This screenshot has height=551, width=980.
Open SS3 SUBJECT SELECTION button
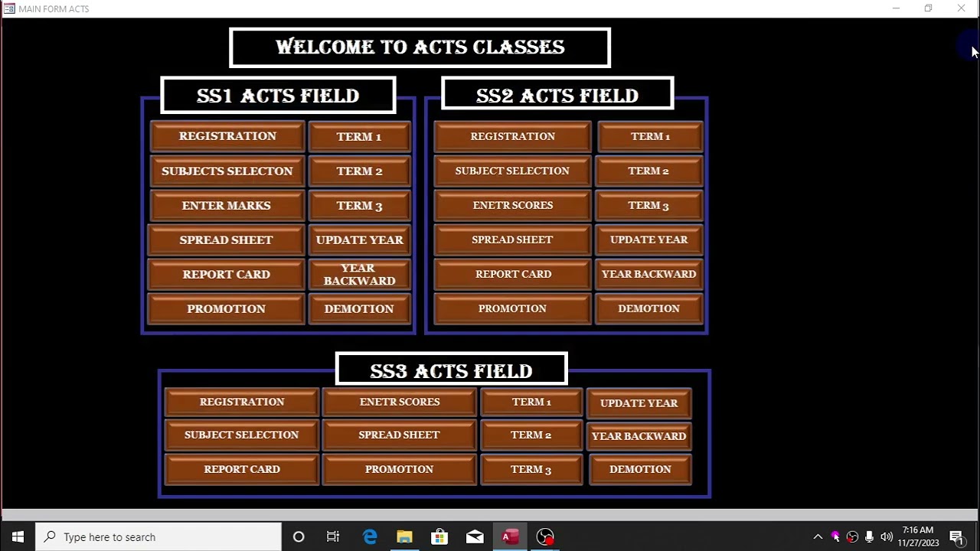(242, 435)
